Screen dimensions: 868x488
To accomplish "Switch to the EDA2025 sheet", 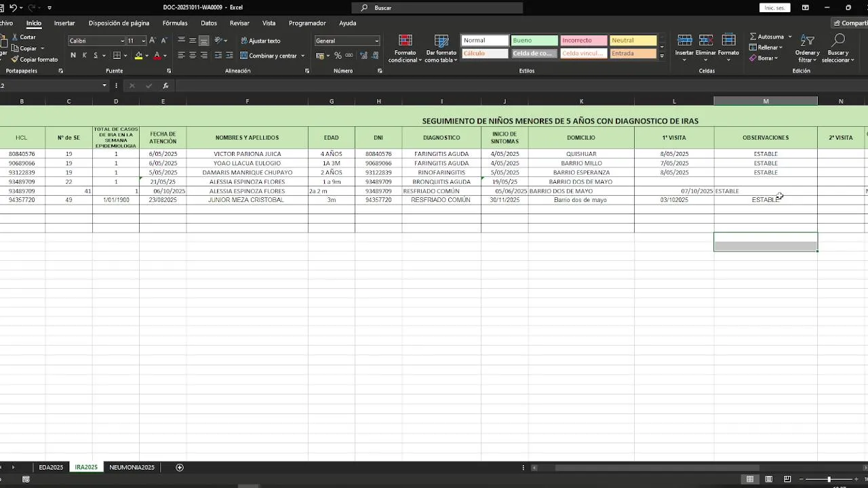I will [x=51, y=467].
